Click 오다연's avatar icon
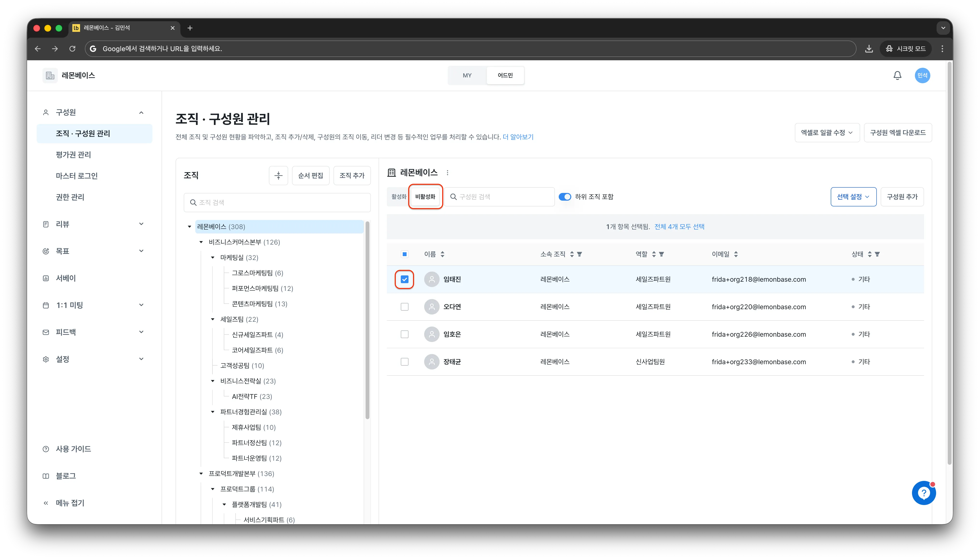This screenshot has height=560, width=980. point(431,307)
